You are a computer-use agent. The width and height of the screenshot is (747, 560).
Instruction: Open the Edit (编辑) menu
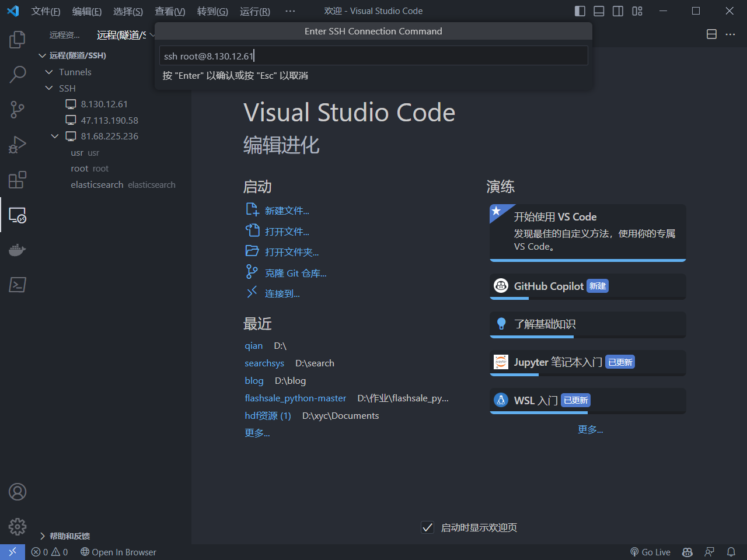click(86, 11)
